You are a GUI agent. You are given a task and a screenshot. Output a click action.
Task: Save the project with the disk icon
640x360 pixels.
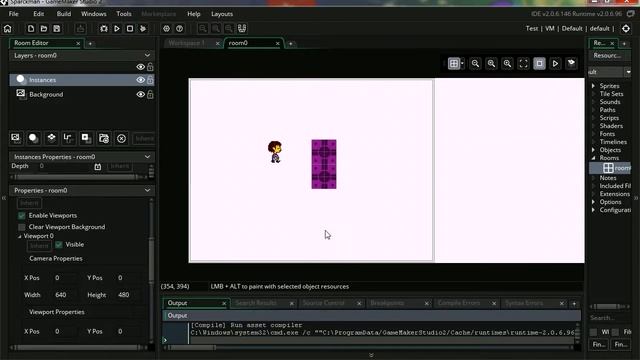point(57,29)
